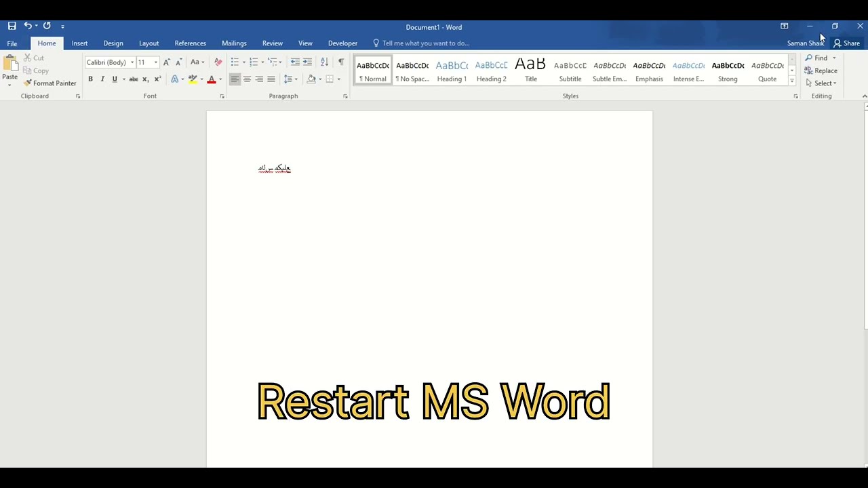The image size is (868, 488).
Task: Switch to the Mailings tab
Action: (234, 43)
